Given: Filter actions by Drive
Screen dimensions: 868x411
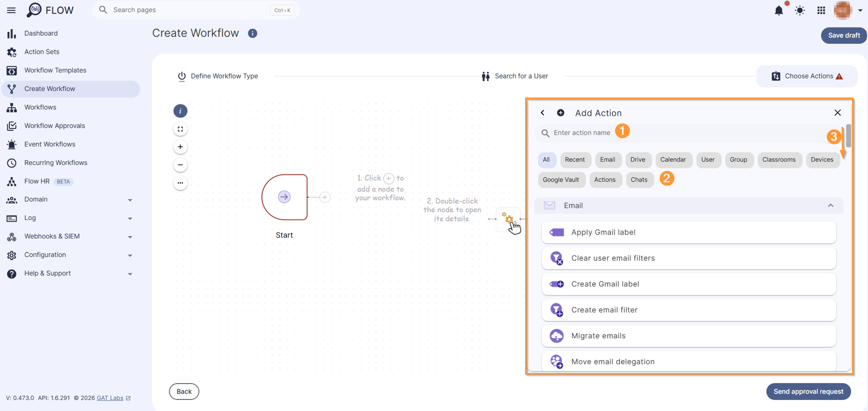Looking at the screenshot, I should 638,160.
